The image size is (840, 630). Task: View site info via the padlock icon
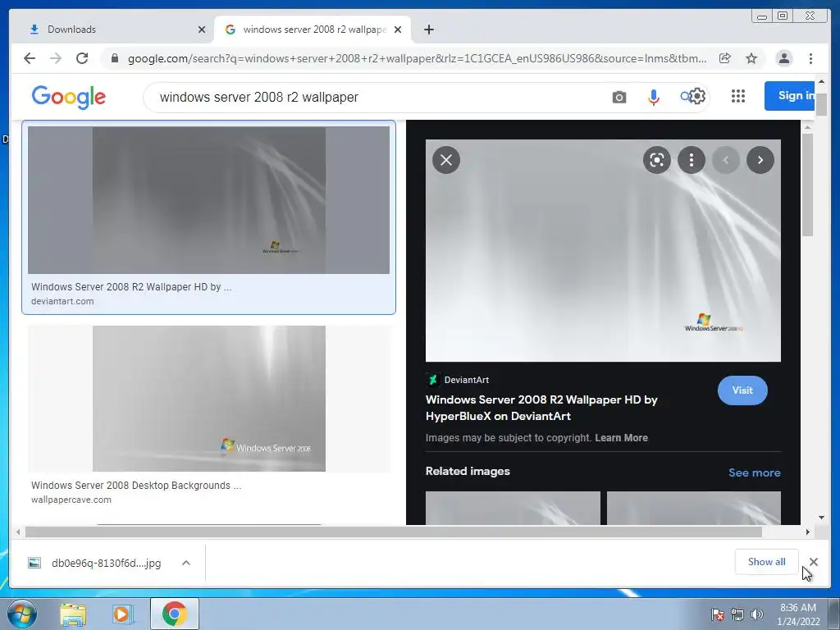114,58
